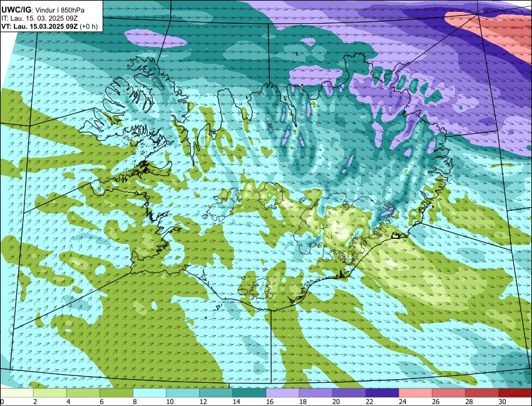Select the dark indigo 22–24 legend swatch
This screenshot has height=406, width=532.
click(x=382, y=393)
